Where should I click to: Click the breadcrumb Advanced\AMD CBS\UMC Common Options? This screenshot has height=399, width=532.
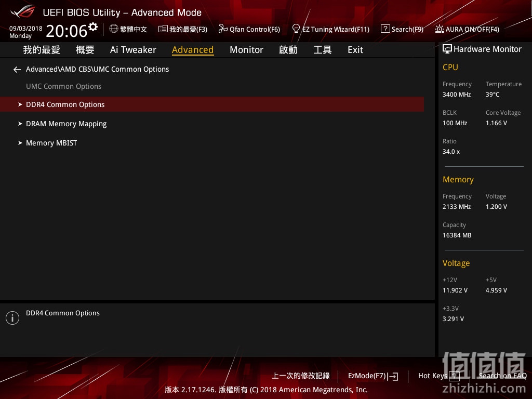(97, 69)
